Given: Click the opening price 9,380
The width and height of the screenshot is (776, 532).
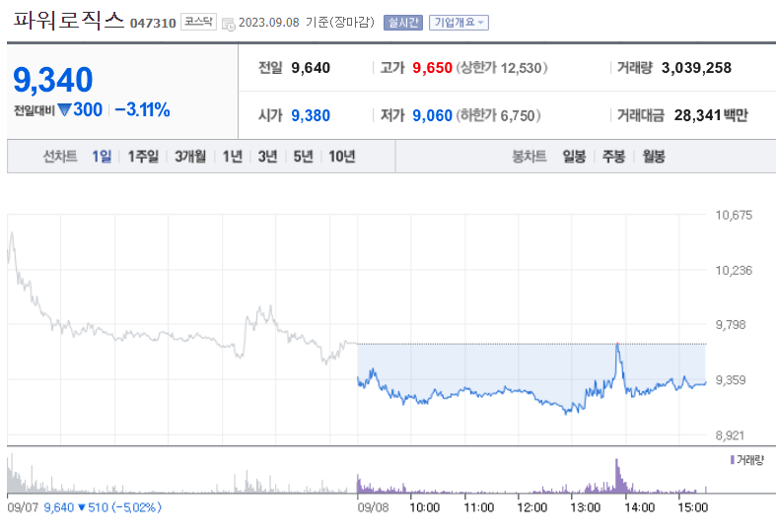Looking at the screenshot, I should click(311, 115).
